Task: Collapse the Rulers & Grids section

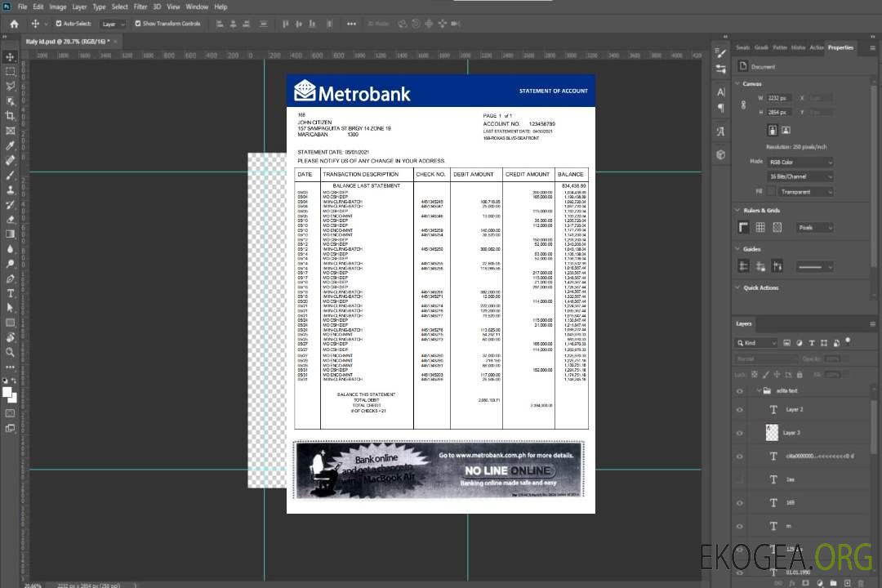Action: (738, 211)
